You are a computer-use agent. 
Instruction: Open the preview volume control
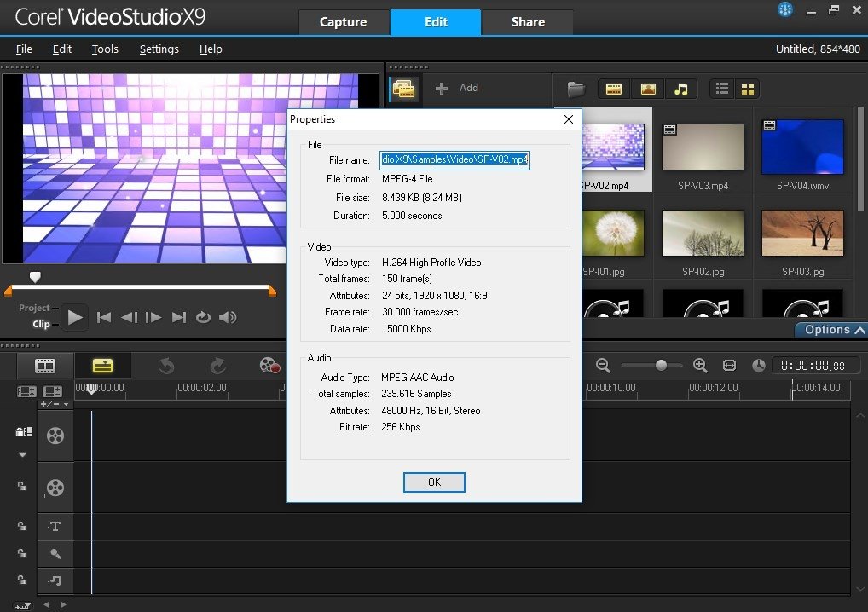click(228, 318)
